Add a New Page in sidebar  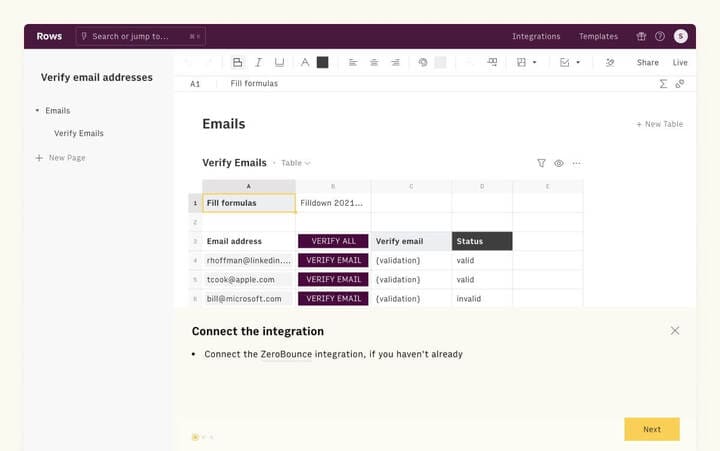[x=61, y=158]
